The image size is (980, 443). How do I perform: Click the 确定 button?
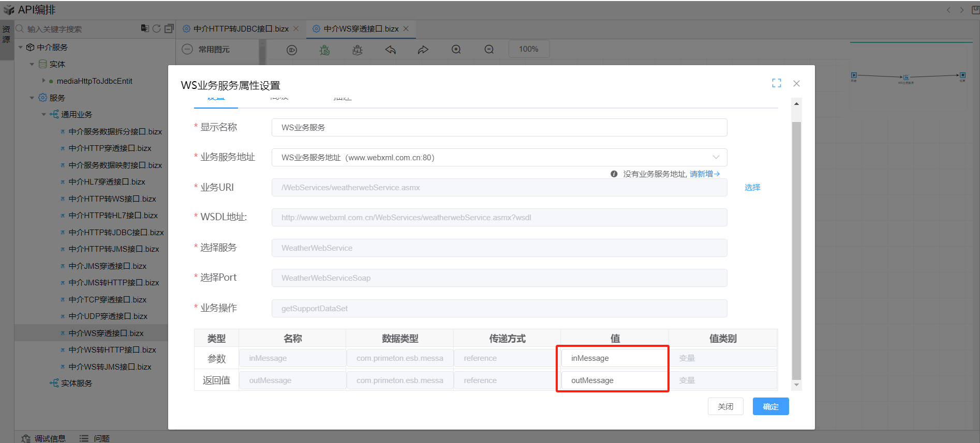coord(770,406)
